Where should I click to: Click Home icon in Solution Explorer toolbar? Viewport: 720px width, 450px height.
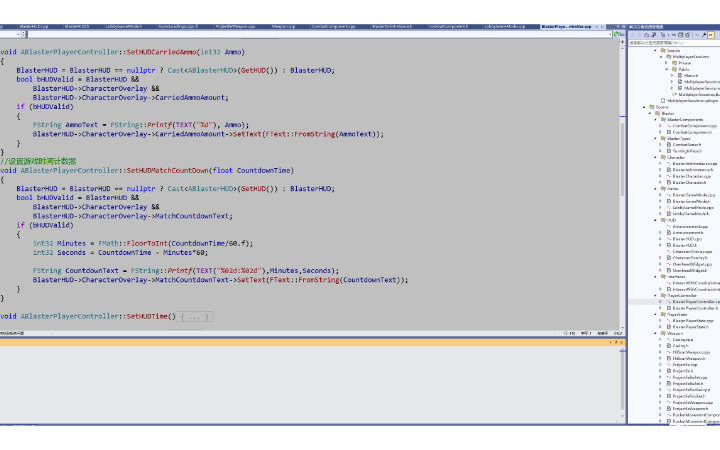647,35
